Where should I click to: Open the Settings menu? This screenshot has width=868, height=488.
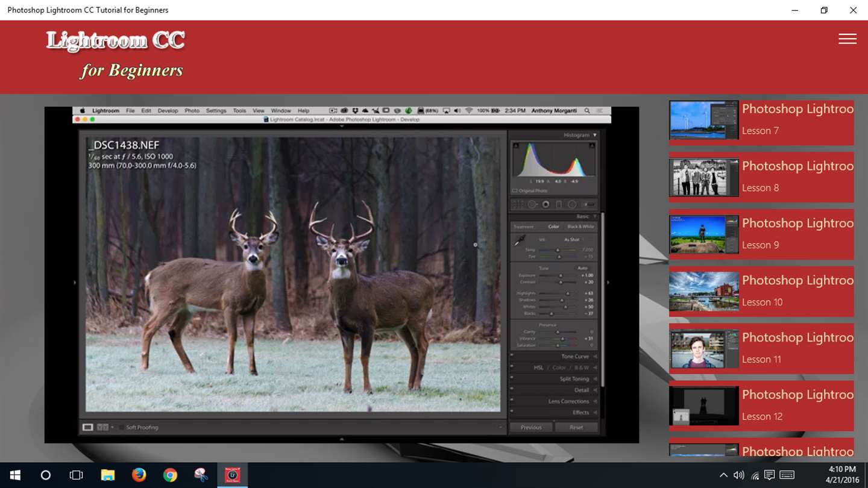point(216,111)
